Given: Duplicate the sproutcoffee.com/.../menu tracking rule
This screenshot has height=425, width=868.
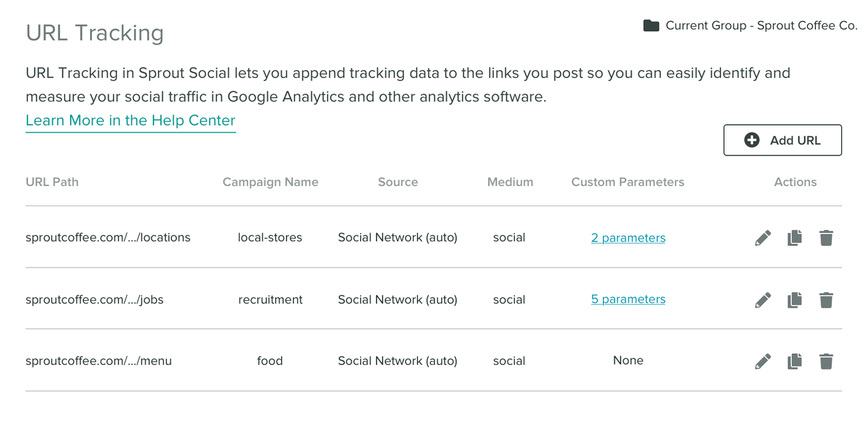Looking at the screenshot, I should coord(795,362).
